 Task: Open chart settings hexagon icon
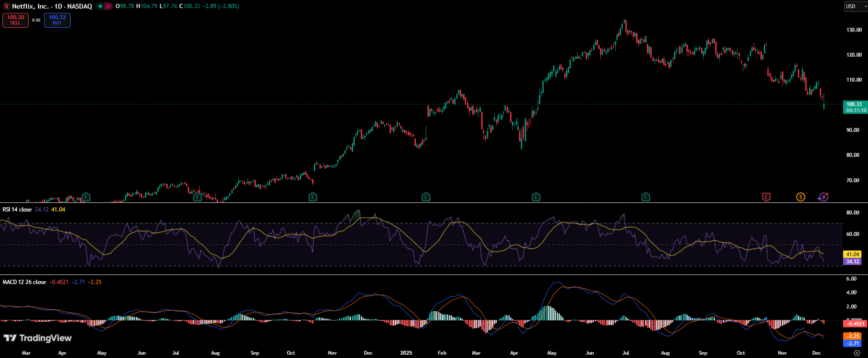click(857, 353)
